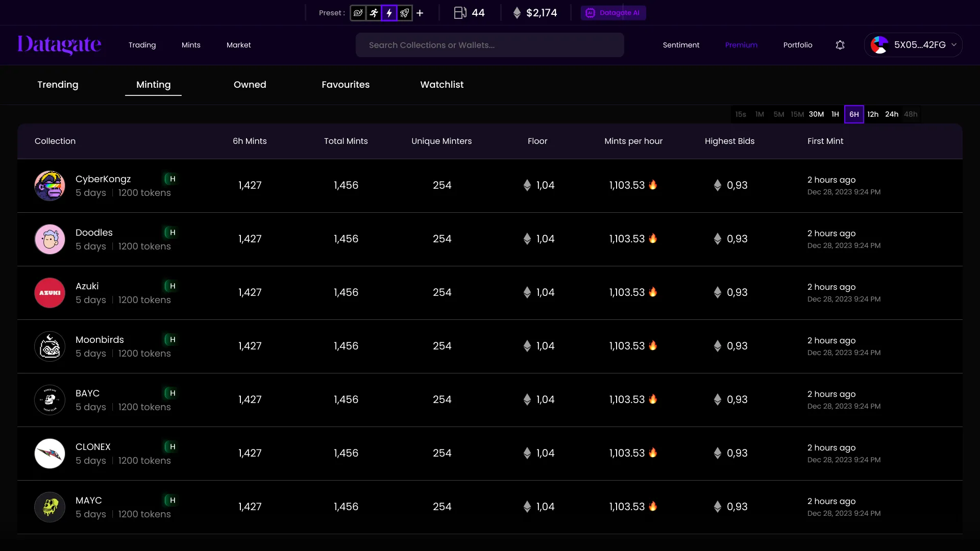Select the running-man gas preset
The height and width of the screenshot is (551, 980).
(x=374, y=13)
